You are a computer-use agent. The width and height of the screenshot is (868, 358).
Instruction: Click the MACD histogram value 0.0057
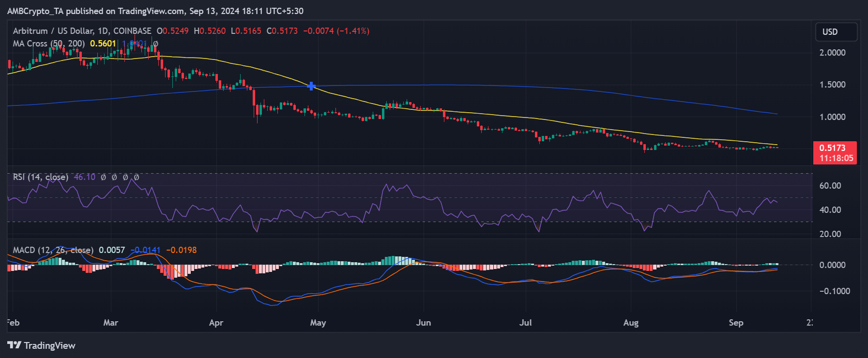(x=112, y=250)
